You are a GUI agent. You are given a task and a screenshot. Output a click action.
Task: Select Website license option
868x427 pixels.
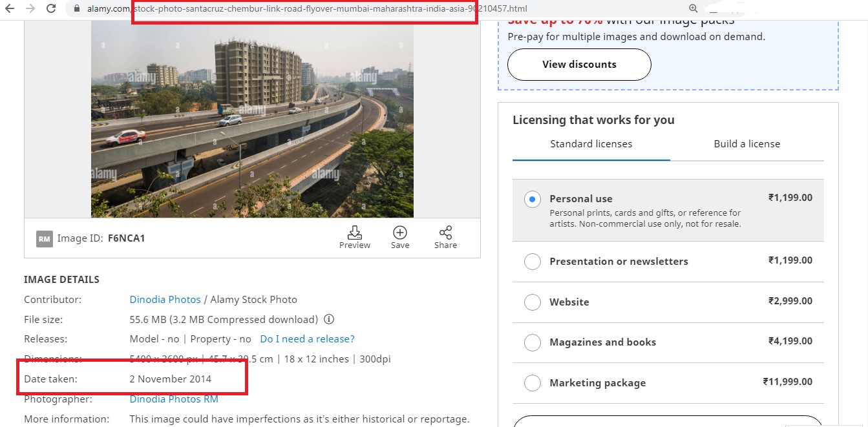coord(668,302)
